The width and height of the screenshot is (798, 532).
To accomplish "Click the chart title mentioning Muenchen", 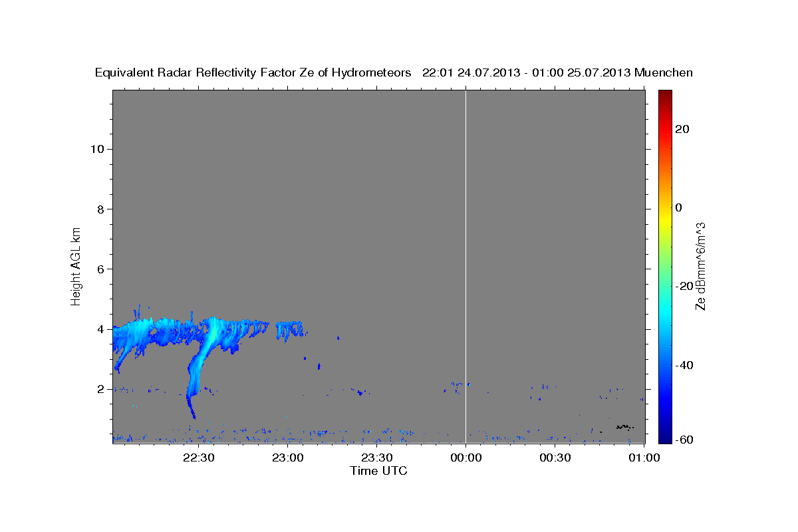I will coord(394,72).
